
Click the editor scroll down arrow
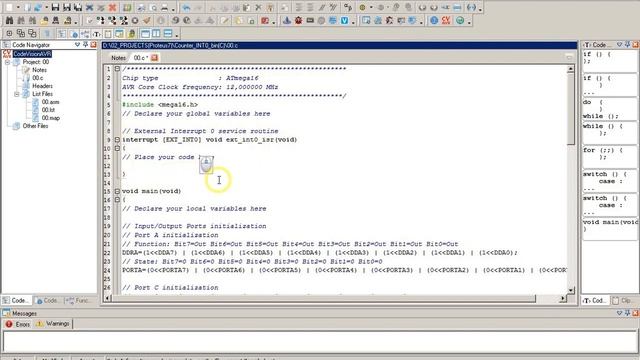571,290
